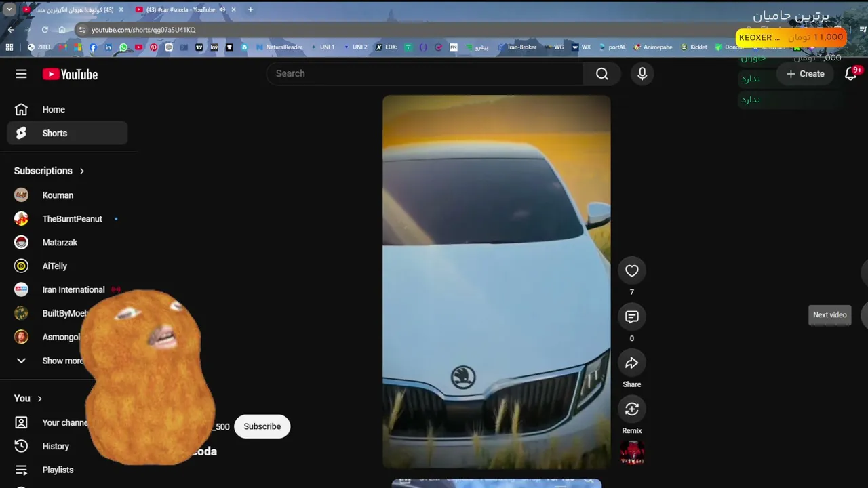Open the WhatsApp bookmark

(x=123, y=47)
